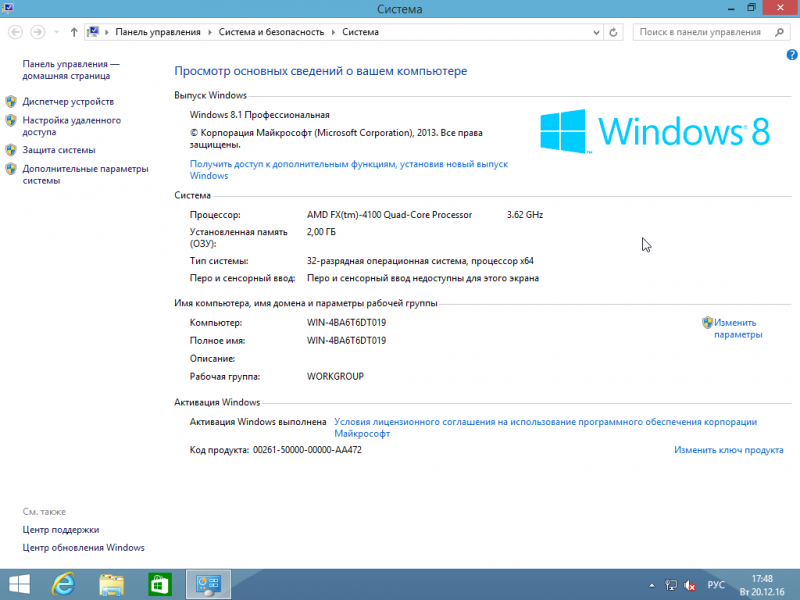Click the computer icon in address bar

[93, 32]
